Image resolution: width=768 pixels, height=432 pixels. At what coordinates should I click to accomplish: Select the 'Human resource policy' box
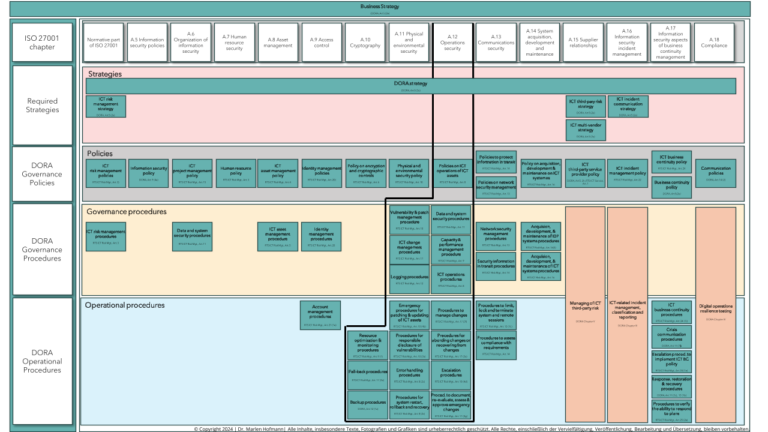(236, 173)
